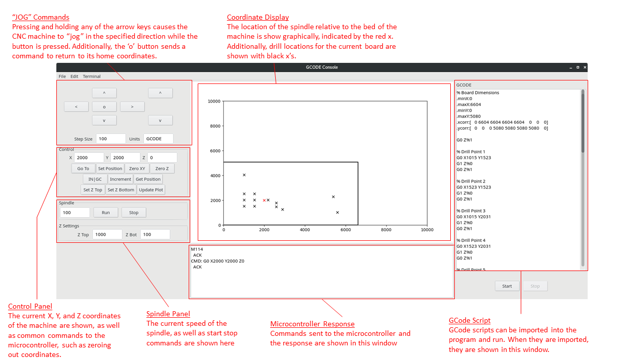Click the separate down arrow jog button on the right

160,120
